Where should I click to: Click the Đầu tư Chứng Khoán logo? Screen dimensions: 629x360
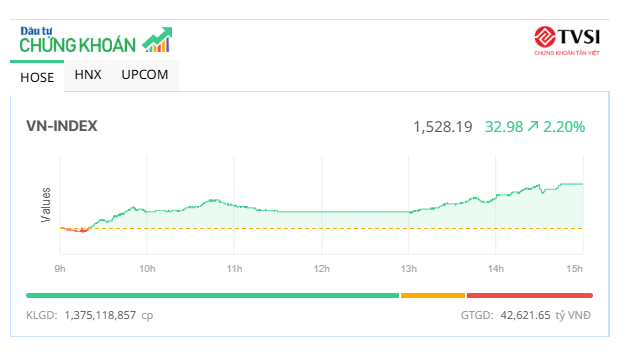tap(96, 40)
